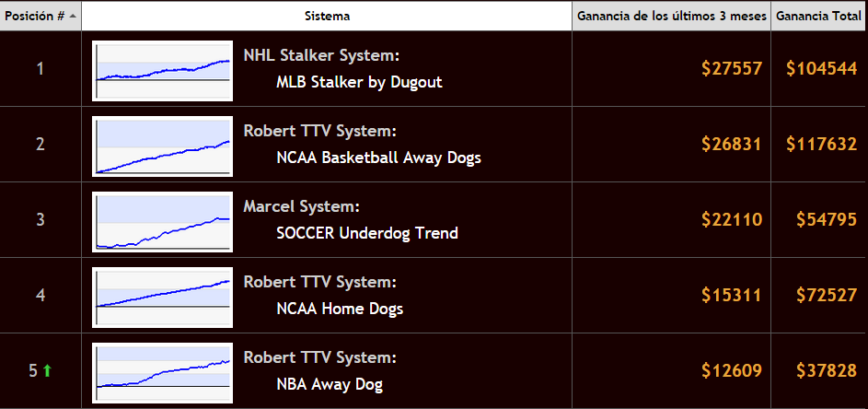The width and height of the screenshot is (868, 409).
Task: Sort by Ganancia de los últimos 3 meses
Action: (672, 16)
